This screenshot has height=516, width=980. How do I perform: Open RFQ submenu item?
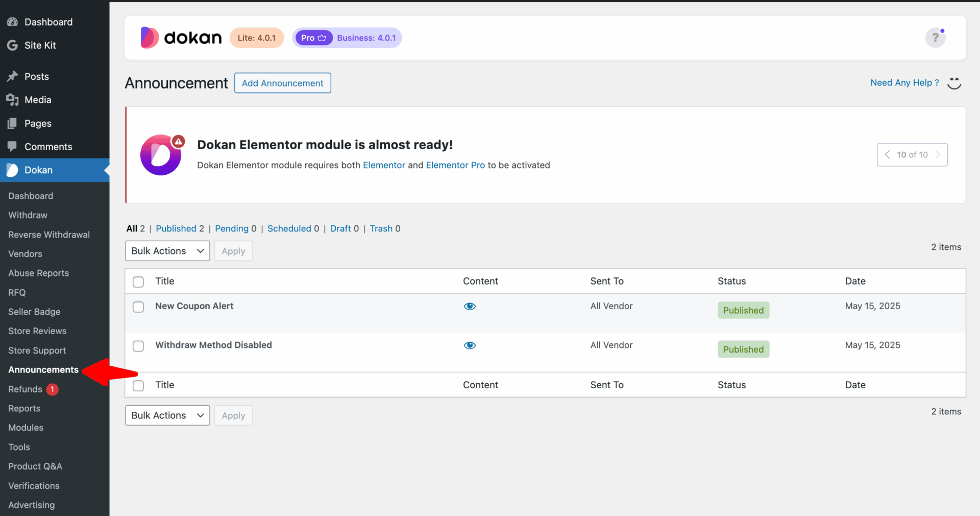tap(17, 292)
